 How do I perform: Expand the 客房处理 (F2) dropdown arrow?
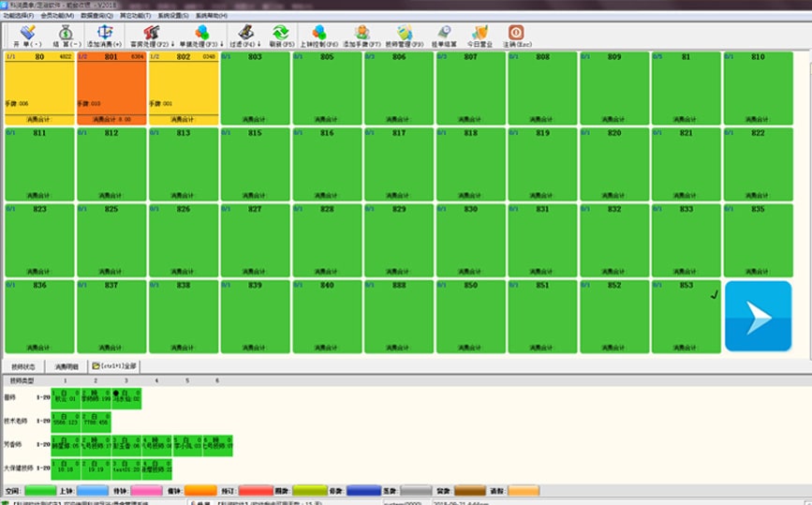pyautogui.click(x=172, y=45)
